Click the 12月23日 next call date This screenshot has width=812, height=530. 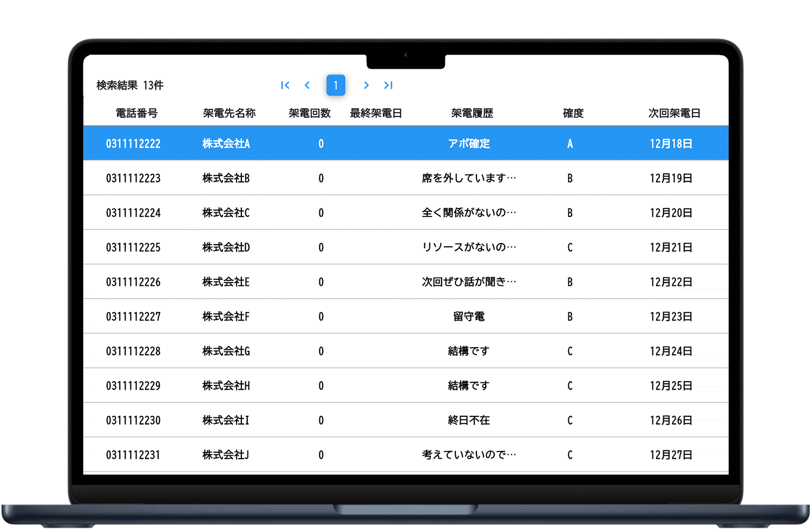[671, 317]
